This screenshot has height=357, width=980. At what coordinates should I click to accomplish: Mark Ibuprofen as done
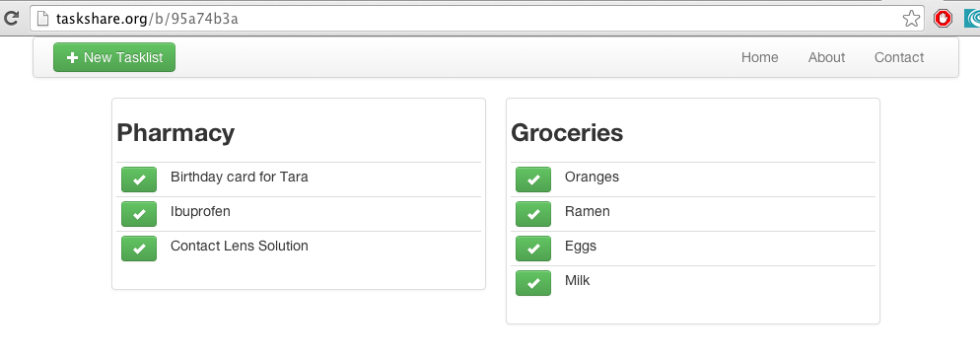point(139,214)
